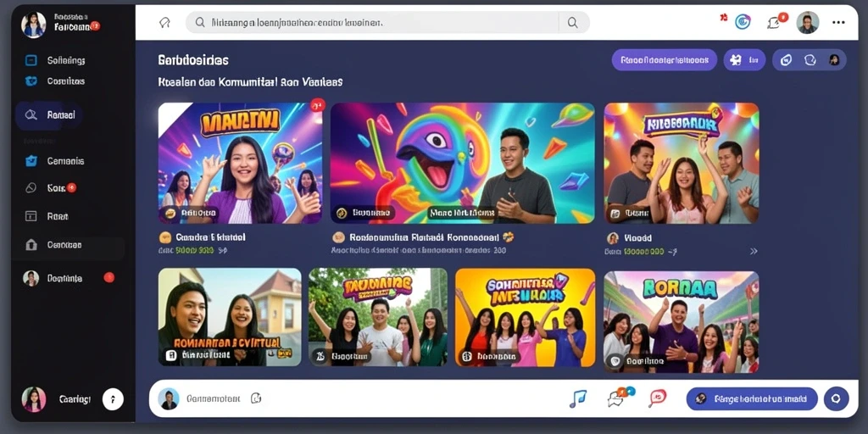Image resolution: width=868 pixels, height=434 pixels.
Task: Click the round icon button at bottom right corner
Action: point(836,398)
